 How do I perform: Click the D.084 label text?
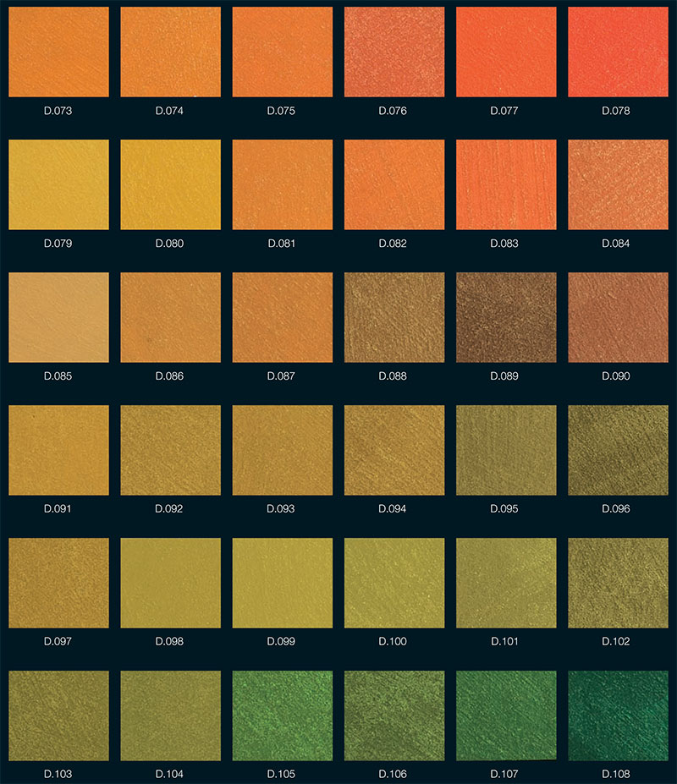pyautogui.click(x=616, y=244)
